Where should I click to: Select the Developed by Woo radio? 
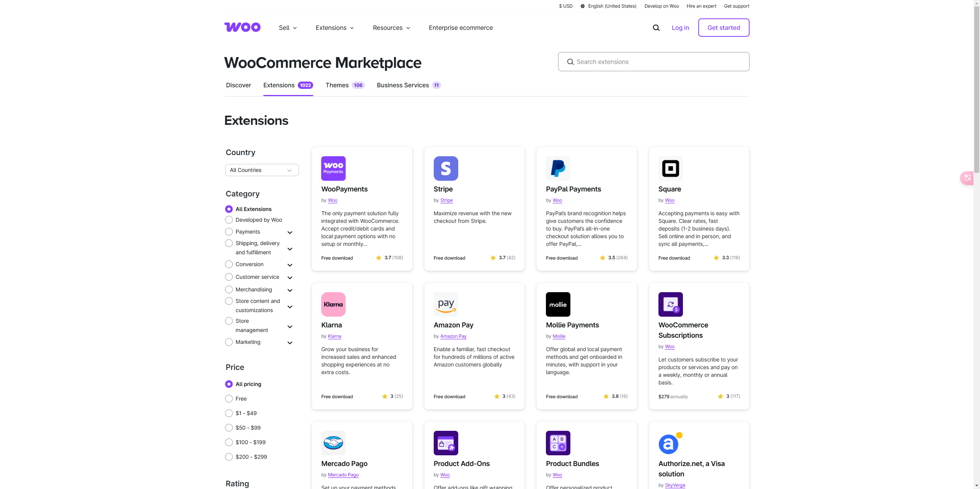coord(229,220)
